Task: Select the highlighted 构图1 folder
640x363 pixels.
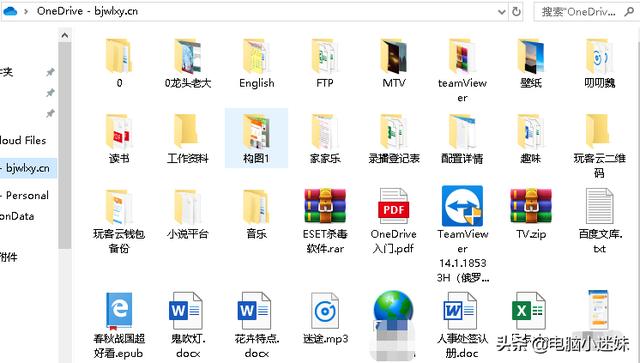Action: point(256,138)
